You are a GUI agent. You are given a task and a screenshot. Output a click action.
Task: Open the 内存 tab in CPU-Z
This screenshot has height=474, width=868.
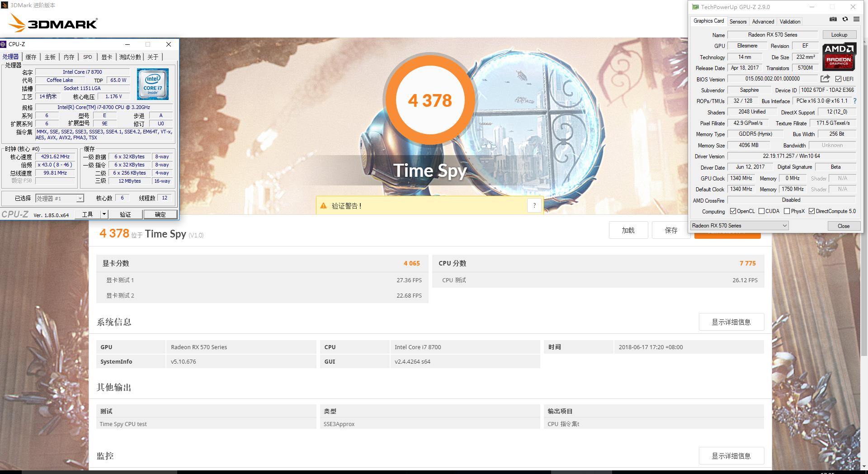click(x=69, y=57)
